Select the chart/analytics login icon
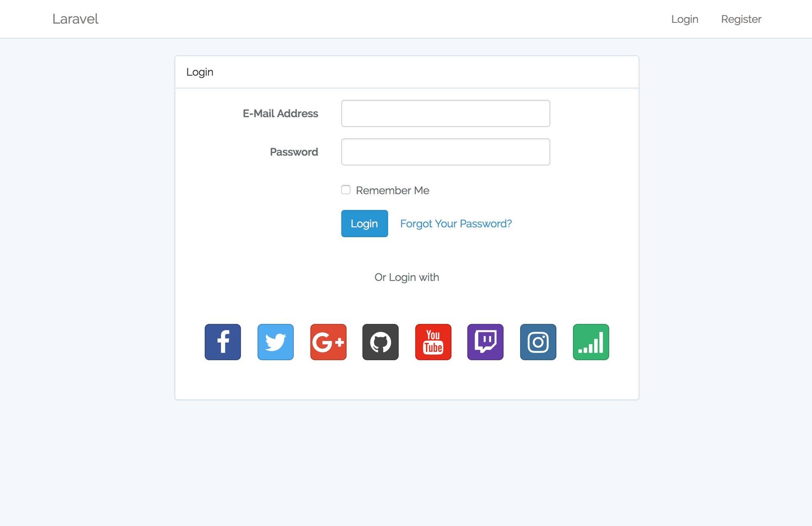 (591, 342)
